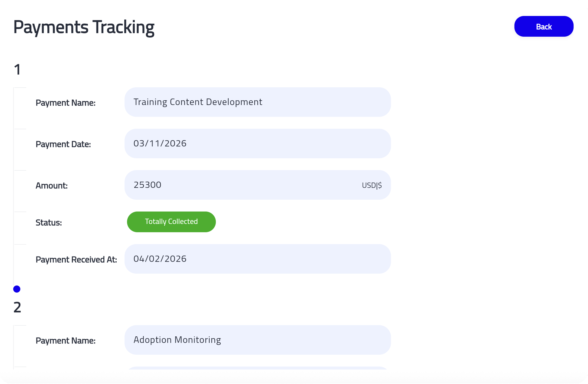588x384 pixels.
Task: Focus the Adoption Monitoring payment name field
Action: point(257,340)
